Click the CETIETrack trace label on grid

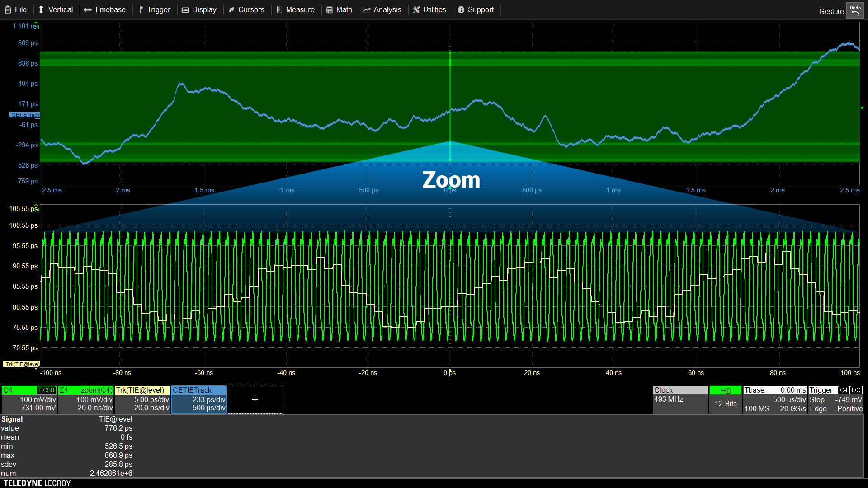click(x=25, y=115)
